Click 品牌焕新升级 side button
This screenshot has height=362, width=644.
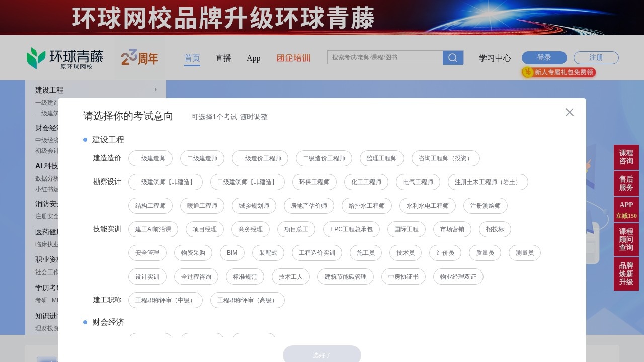coord(626,274)
